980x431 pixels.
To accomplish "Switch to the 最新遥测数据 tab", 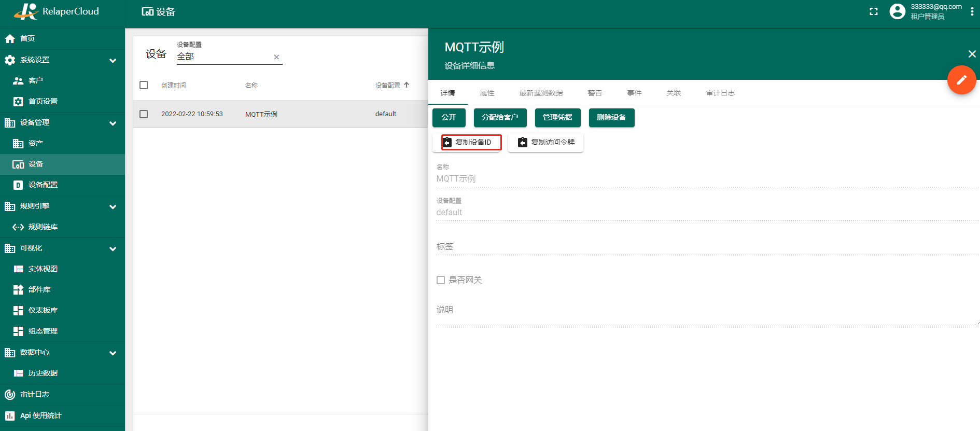I will coord(541,93).
